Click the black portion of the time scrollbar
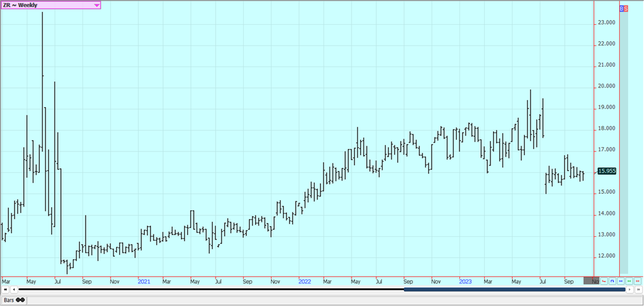This screenshot has height=306, width=644. coord(211,290)
